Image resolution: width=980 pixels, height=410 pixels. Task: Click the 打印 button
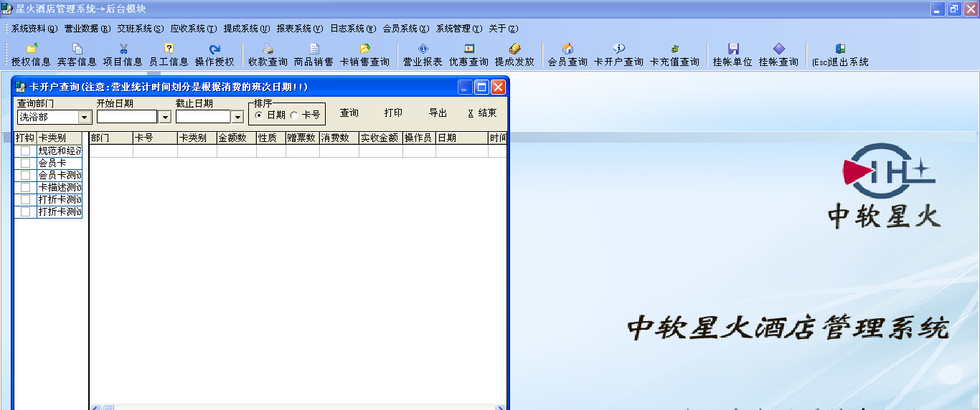pos(393,113)
